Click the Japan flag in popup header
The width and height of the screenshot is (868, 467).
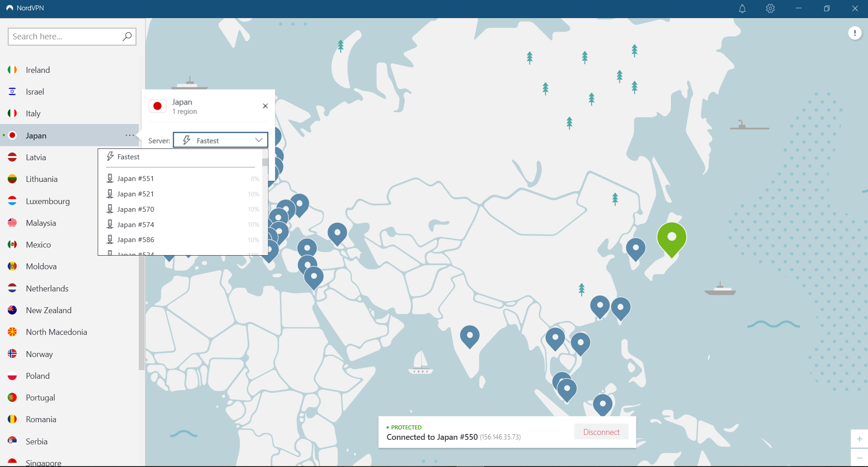(157, 106)
